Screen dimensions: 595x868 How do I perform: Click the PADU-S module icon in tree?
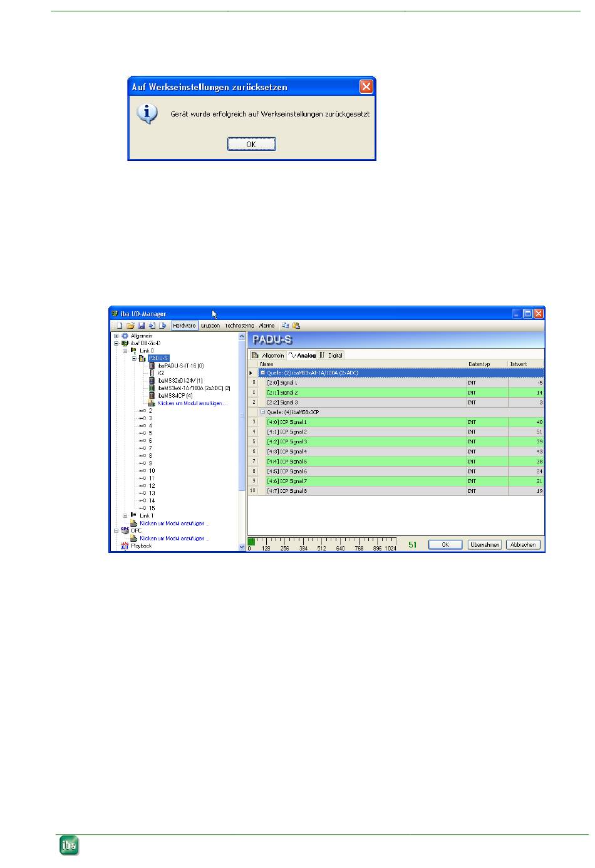pyautogui.click(x=142, y=358)
